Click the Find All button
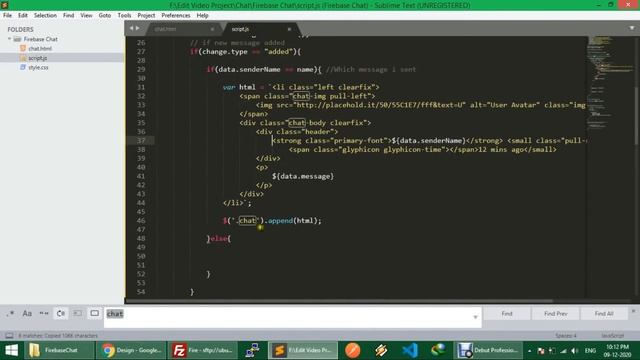This screenshot has height=360, width=640. 604,313
